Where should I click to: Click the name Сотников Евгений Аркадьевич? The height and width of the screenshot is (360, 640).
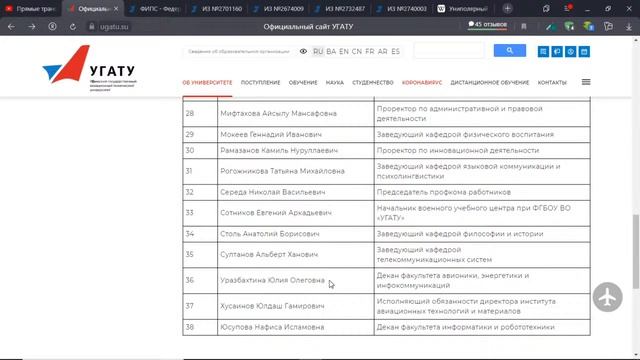[x=276, y=213]
